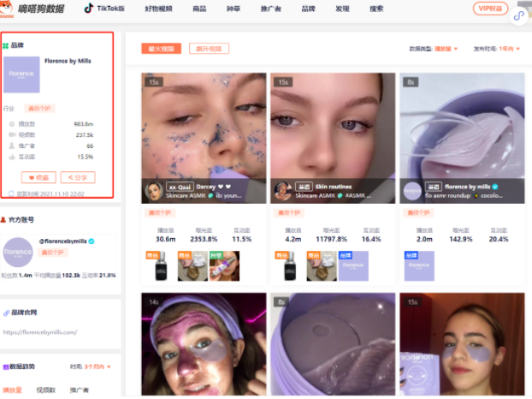Click the 美妆个护 tag under the 4.2m video

click(289, 213)
